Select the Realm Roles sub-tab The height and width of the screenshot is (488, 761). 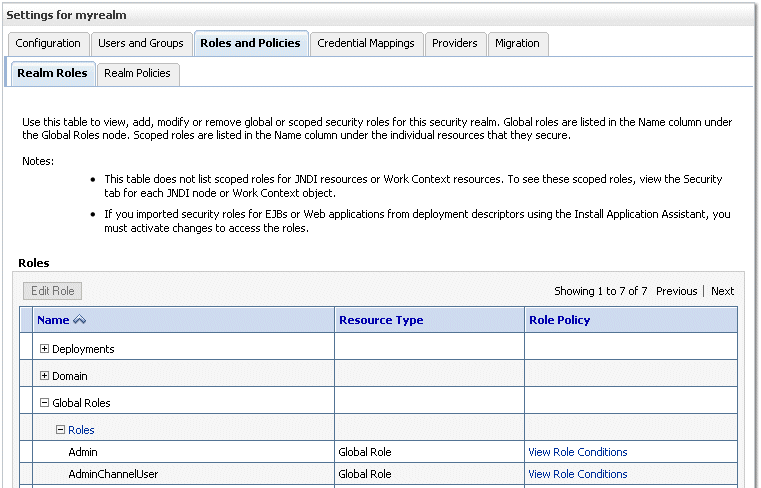coord(52,73)
